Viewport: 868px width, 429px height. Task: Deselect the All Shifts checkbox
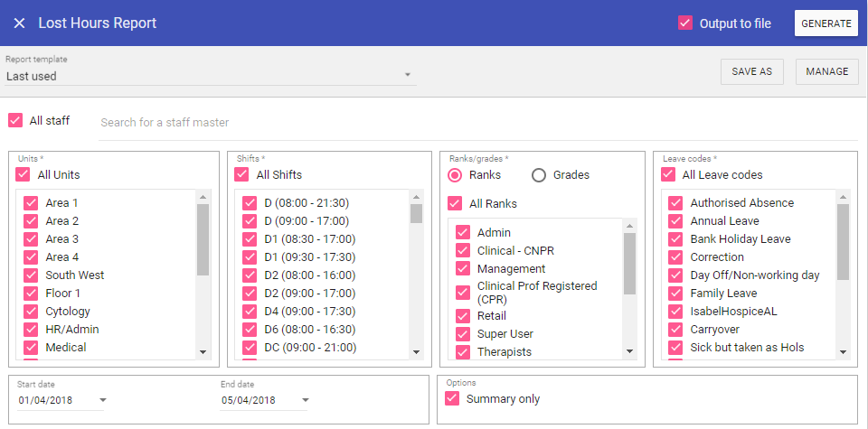[242, 174]
